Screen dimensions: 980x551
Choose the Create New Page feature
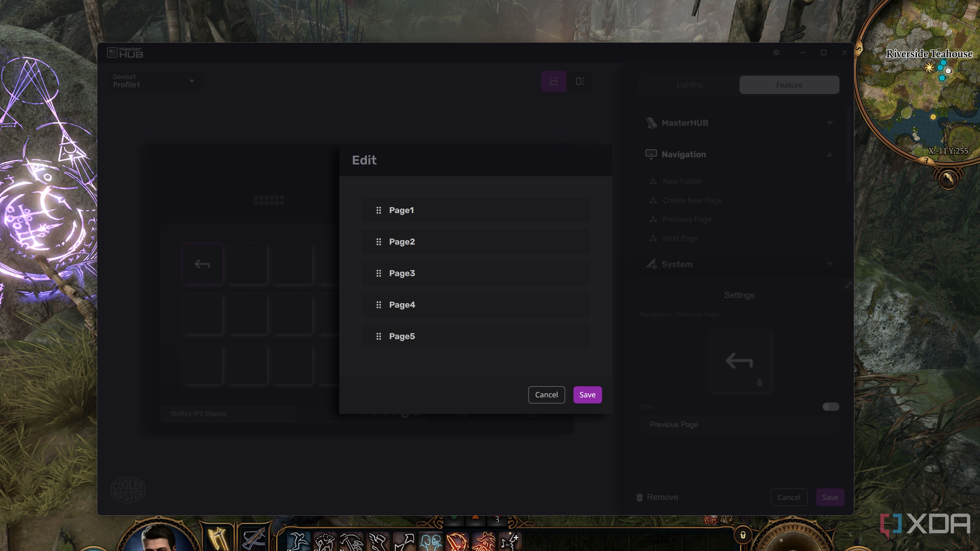[692, 201]
